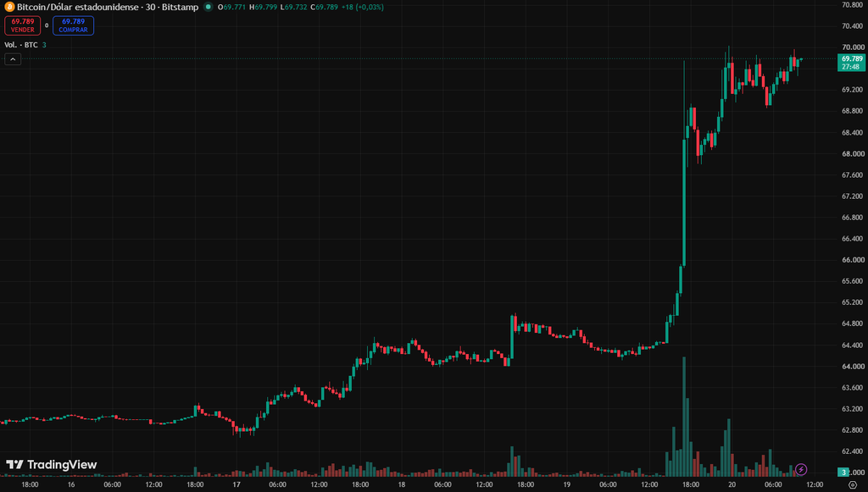Click the blue COMPRAR buy button
The width and height of the screenshot is (868, 492).
click(x=73, y=25)
